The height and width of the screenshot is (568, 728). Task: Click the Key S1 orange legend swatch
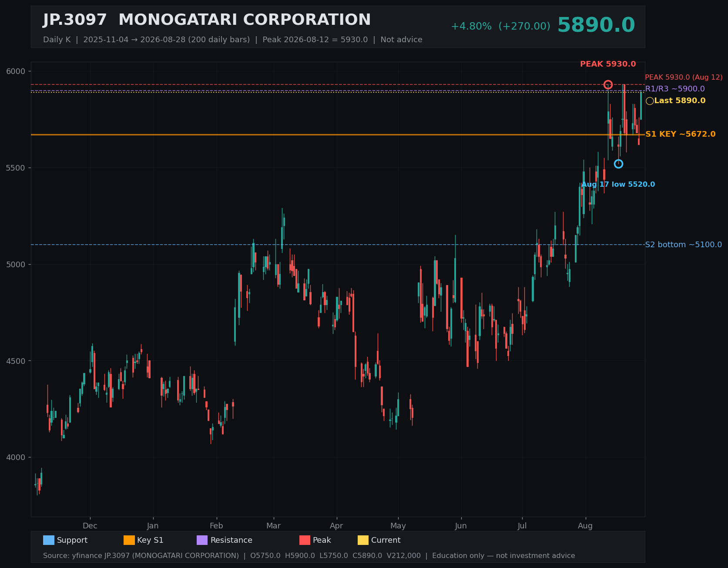(129, 540)
